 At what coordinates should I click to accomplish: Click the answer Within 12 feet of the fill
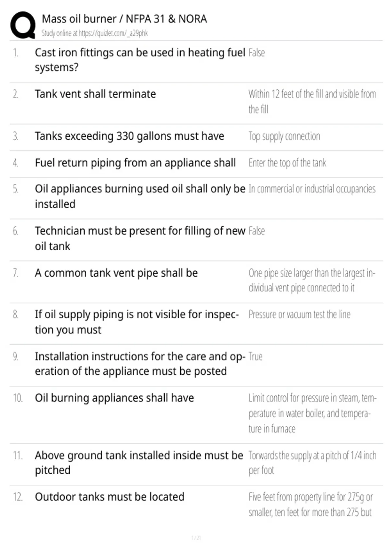312,102
